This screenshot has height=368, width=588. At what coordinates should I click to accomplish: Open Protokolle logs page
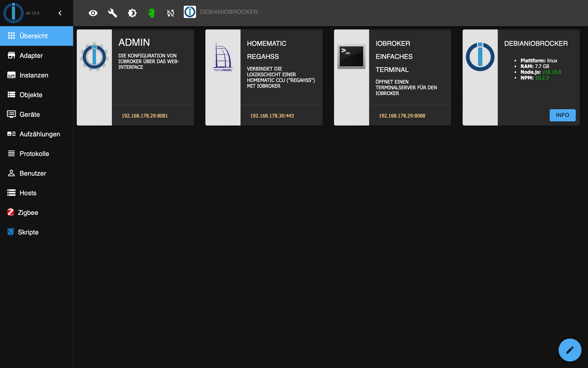pos(36,154)
